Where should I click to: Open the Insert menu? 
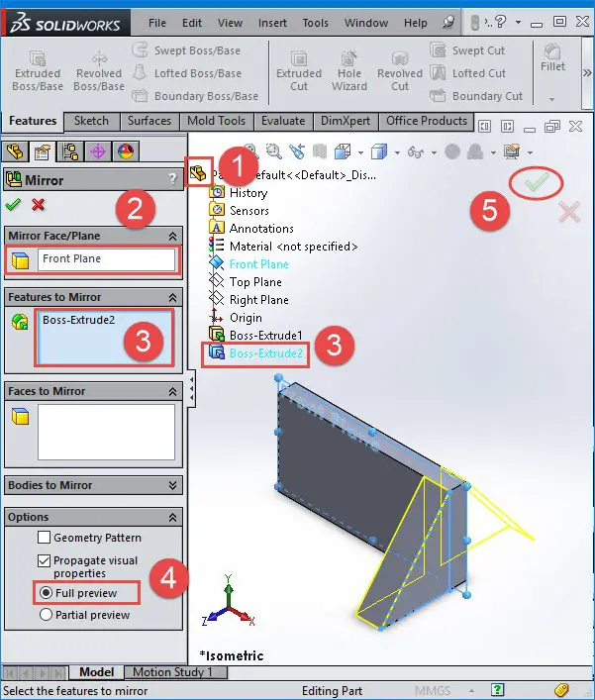272,23
